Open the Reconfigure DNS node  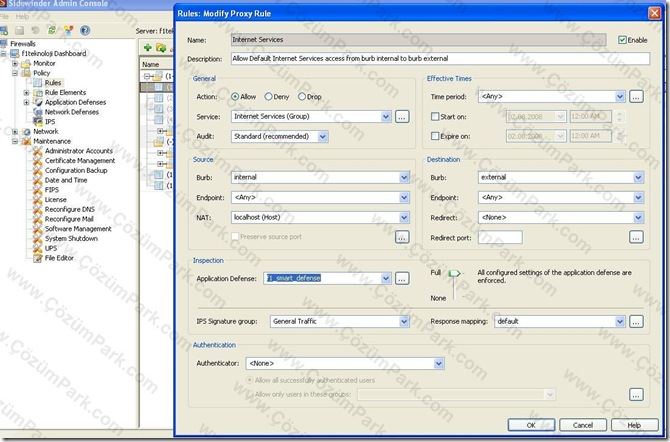coord(70,209)
